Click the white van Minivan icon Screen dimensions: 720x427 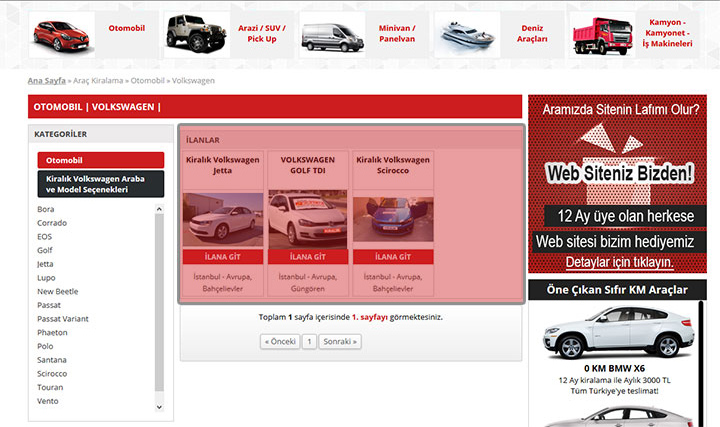click(x=332, y=35)
